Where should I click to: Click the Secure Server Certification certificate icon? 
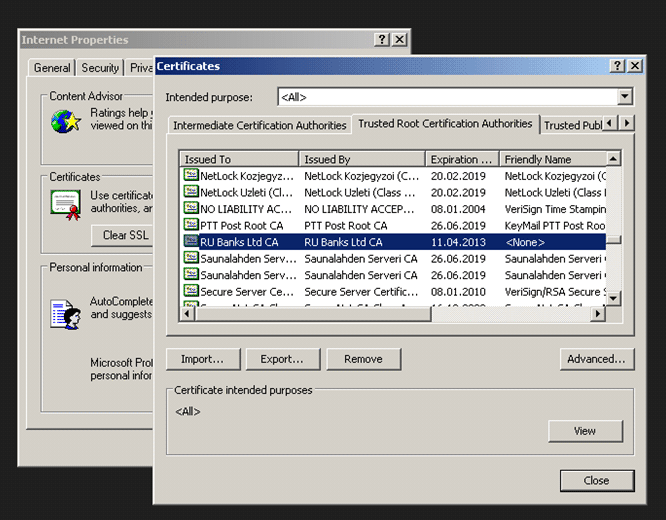[191, 291]
